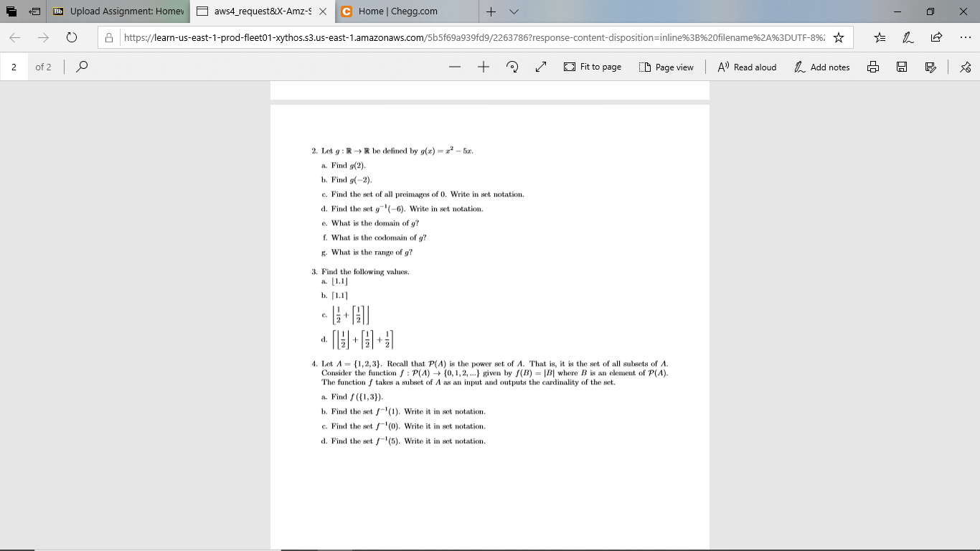980x551 pixels.
Task: Print the assignment PDF
Action: click(873, 67)
